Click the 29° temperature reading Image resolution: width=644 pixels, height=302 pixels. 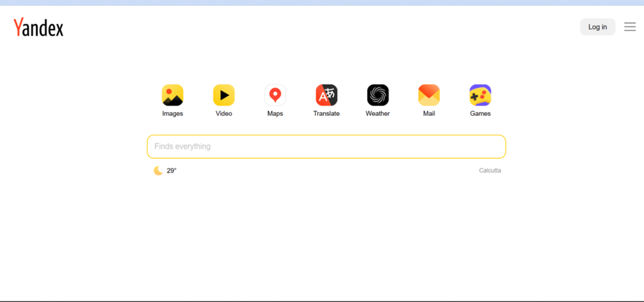point(172,171)
